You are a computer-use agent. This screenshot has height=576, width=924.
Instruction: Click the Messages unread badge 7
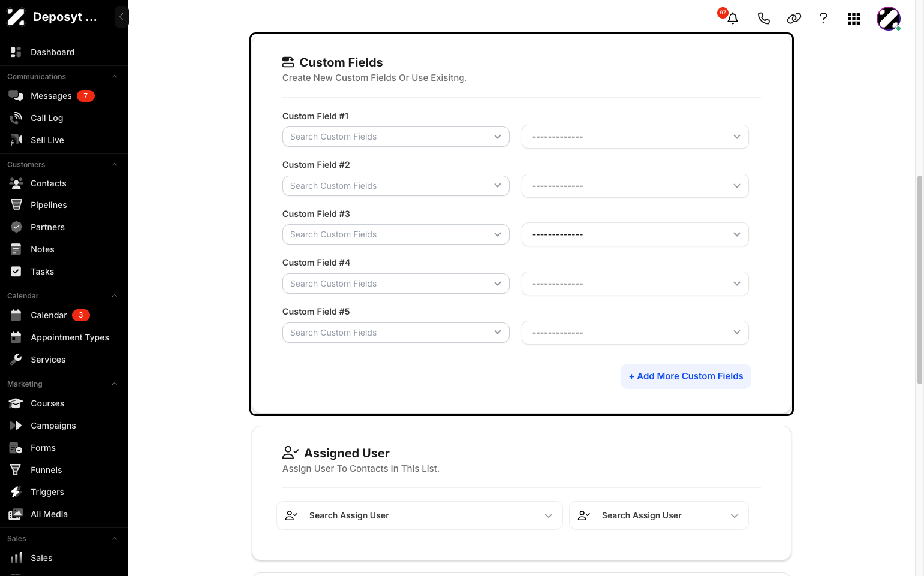tap(86, 96)
